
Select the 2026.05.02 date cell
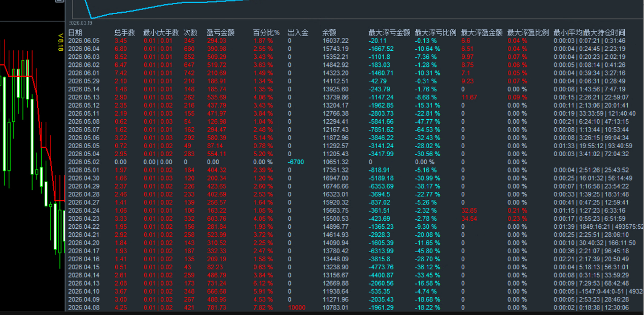pos(84,162)
